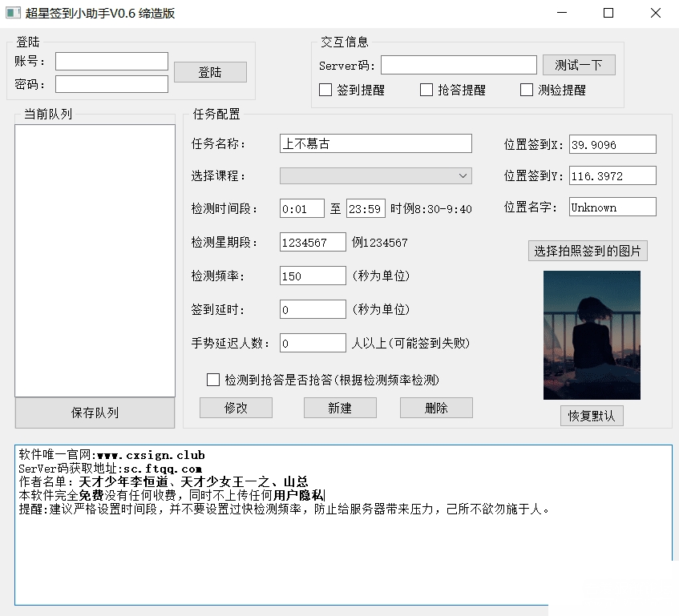Image resolution: width=679 pixels, height=616 pixels.
Task: Click the sign-in photo thumbnail
Action: point(592,335)
